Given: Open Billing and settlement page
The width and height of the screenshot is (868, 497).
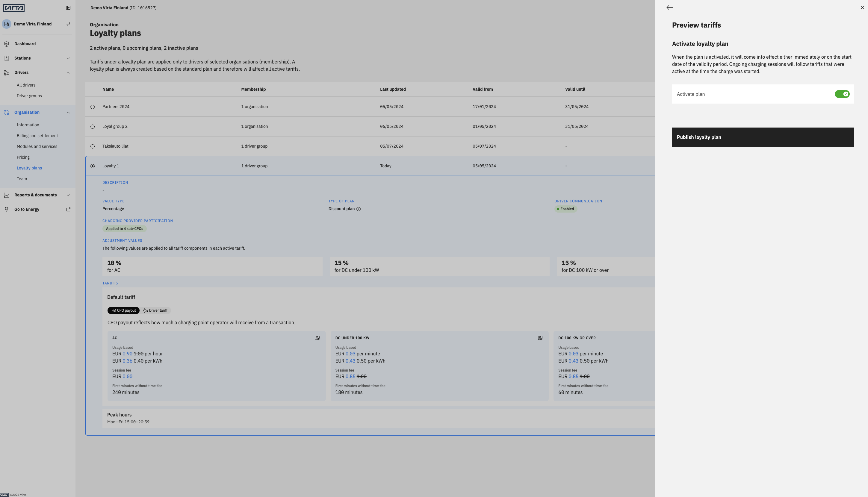Looking at the screenshot, I should [37, 136].
